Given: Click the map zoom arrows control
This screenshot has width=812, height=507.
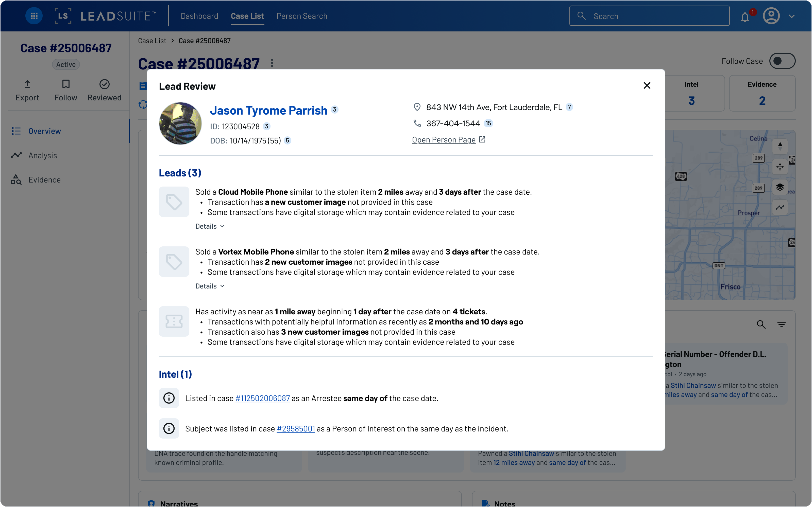Looking at the screenshot, I should [x=780, y=147].
